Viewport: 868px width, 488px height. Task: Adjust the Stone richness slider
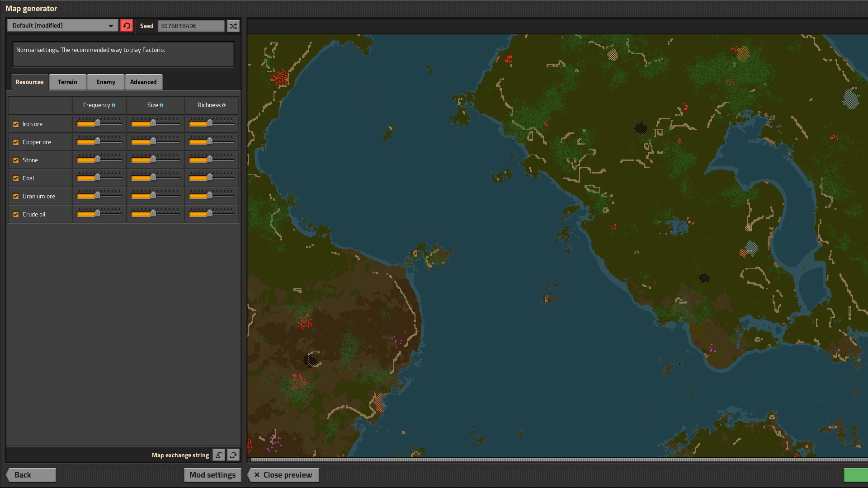point(212,159)
